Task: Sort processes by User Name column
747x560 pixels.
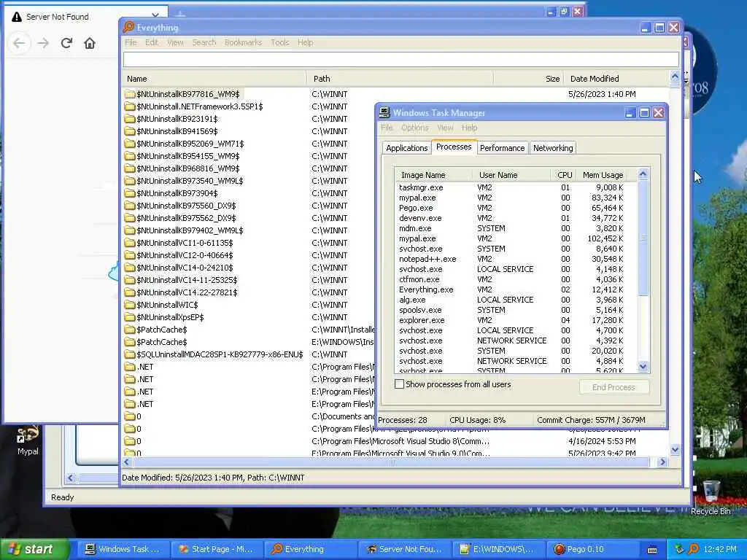Action: (x=511, y=175)
